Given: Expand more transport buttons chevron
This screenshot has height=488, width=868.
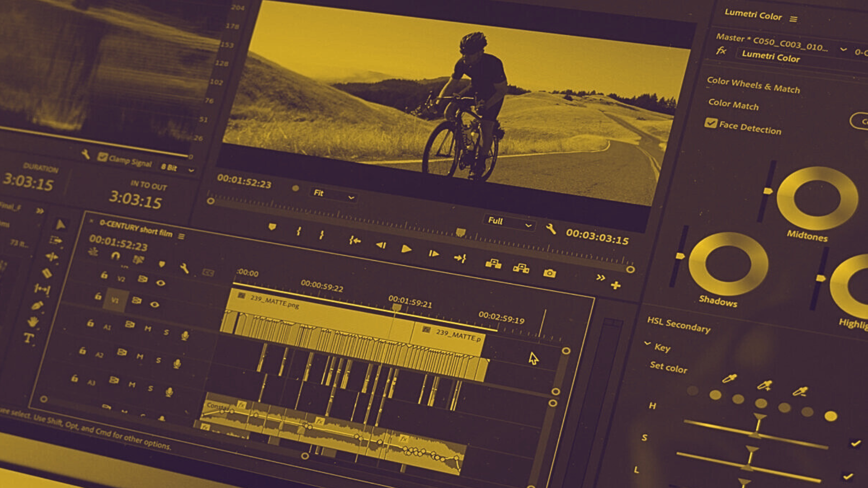Looking at the screenshot, I should 600,277.
